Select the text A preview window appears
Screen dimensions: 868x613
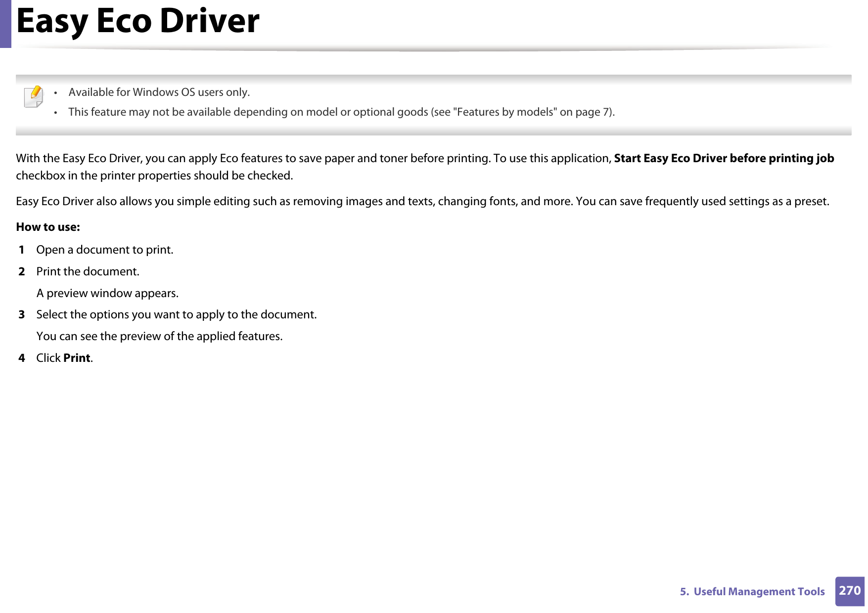pyautogui.click(x=108, y=293)
